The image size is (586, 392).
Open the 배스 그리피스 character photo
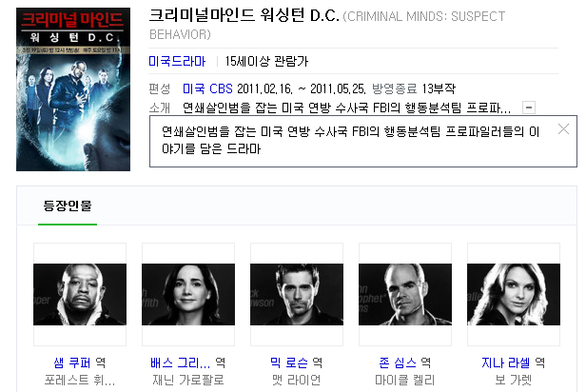(188, 294)
